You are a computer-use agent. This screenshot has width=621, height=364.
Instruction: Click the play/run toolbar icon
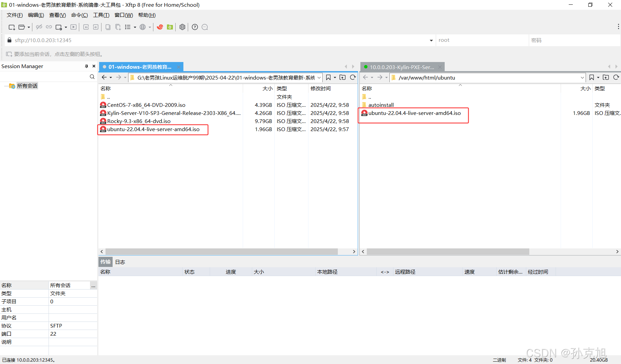(x=73, y=27)
